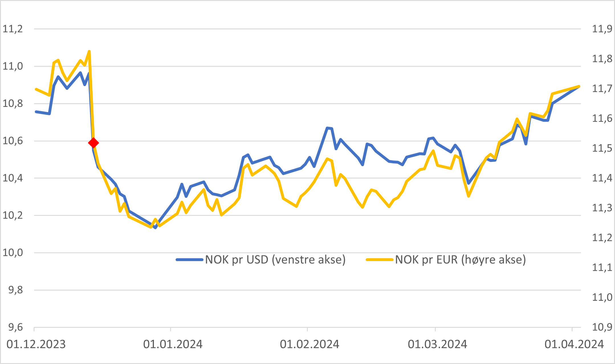The image size is (615, 364).
Task: Click the red diamond marker on the chart
Action: (x=93, y=143)
